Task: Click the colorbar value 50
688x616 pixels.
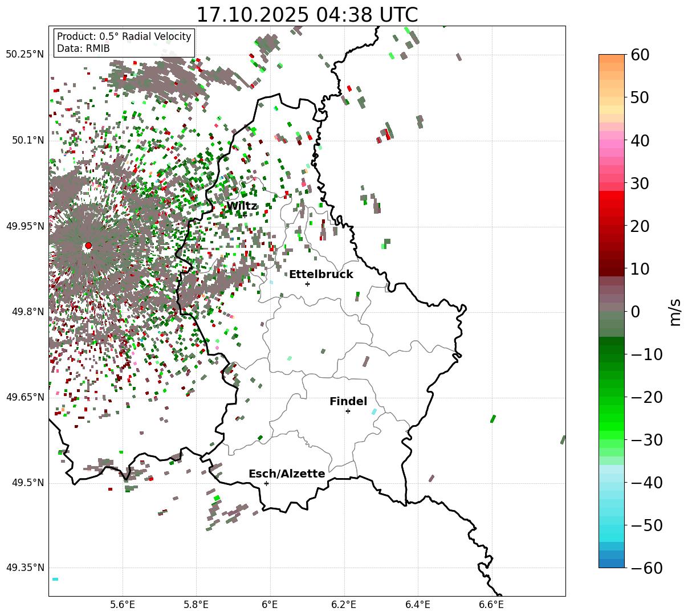Action: (x=640, y=97)
